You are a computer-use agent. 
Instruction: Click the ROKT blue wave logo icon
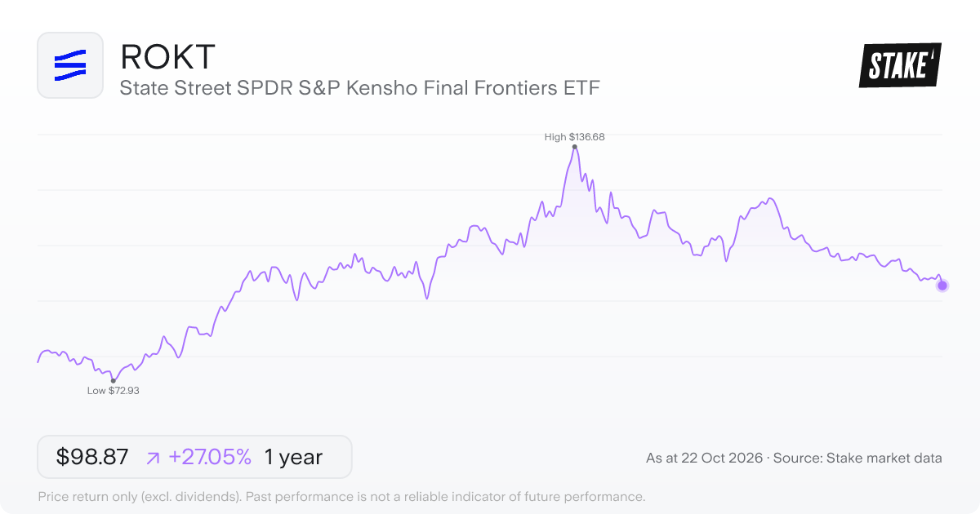(x=70, y=65)
